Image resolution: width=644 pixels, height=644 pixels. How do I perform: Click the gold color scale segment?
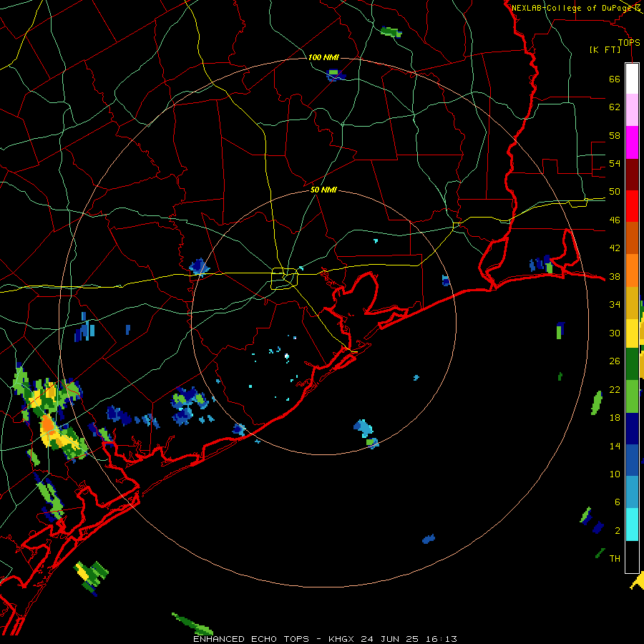(632, 303)
